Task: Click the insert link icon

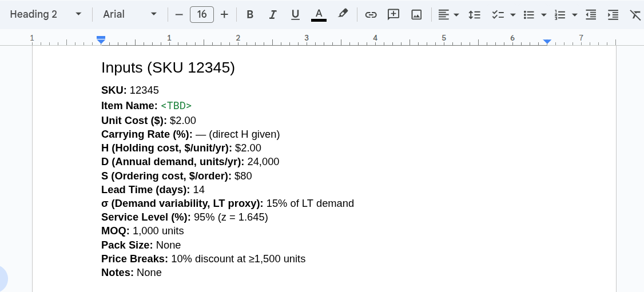Action: (x=371, y=14)
